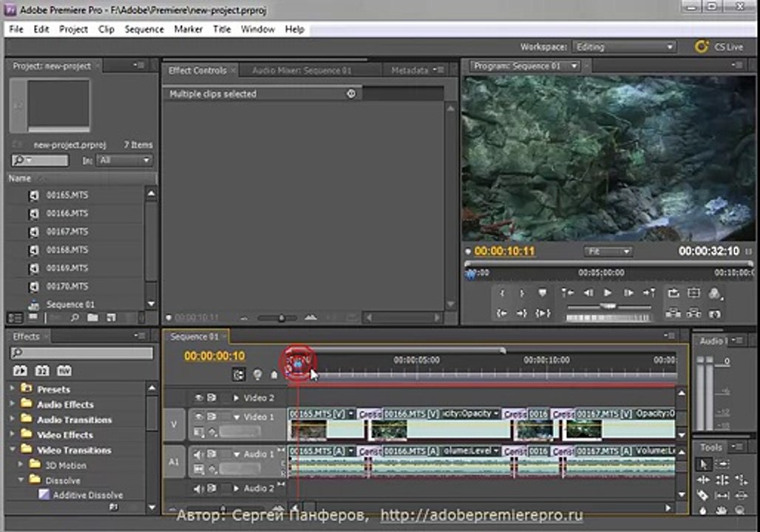Expand the Video 2 track
Screen dimensions: 760x532
236,398
